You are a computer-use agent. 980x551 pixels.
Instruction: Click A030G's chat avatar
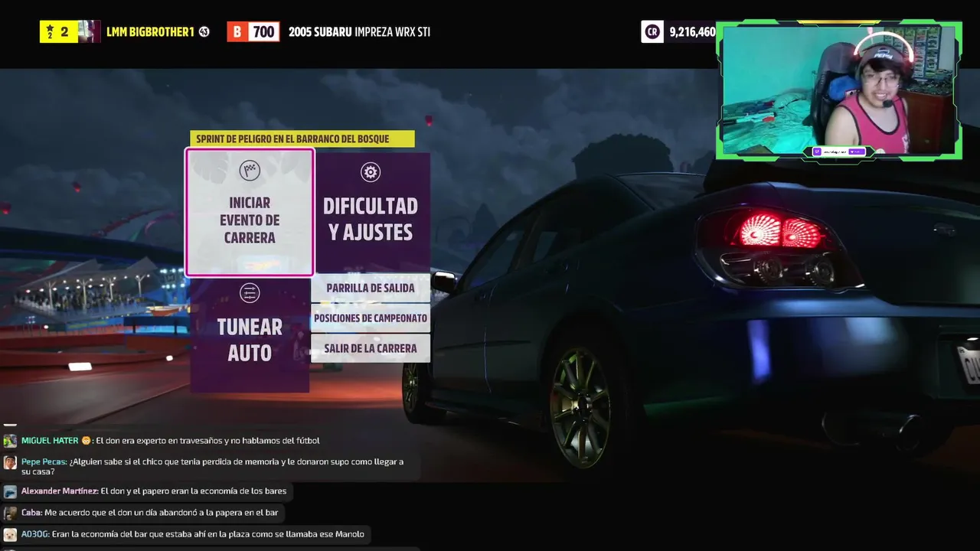click(x=10, y=534)
